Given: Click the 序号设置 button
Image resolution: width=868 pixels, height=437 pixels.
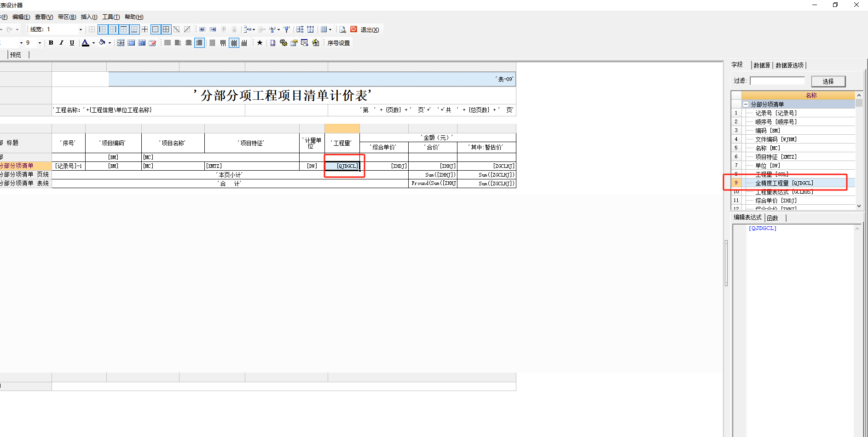Looking at the screenshot, I should click(x=339, y=43).
